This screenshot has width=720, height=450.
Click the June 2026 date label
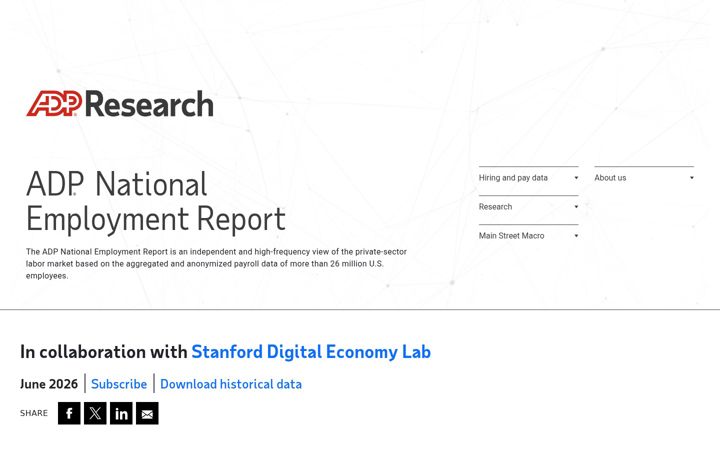[x=49, y=384]
